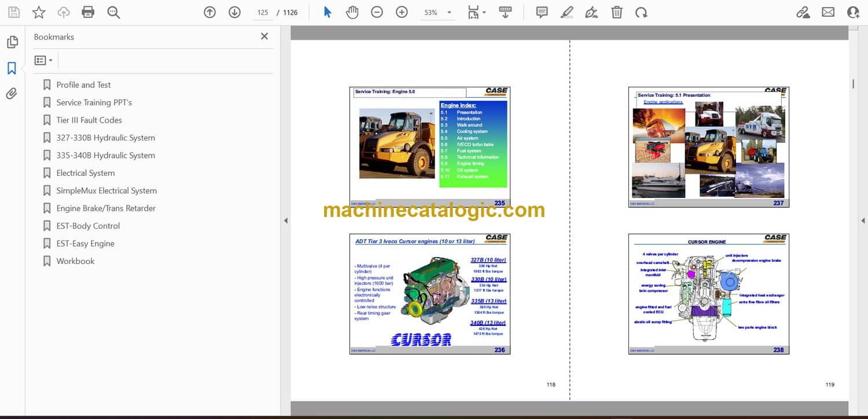
Task: Click the "IVECO turbo brake" index entry
Action: click(475, 144)
